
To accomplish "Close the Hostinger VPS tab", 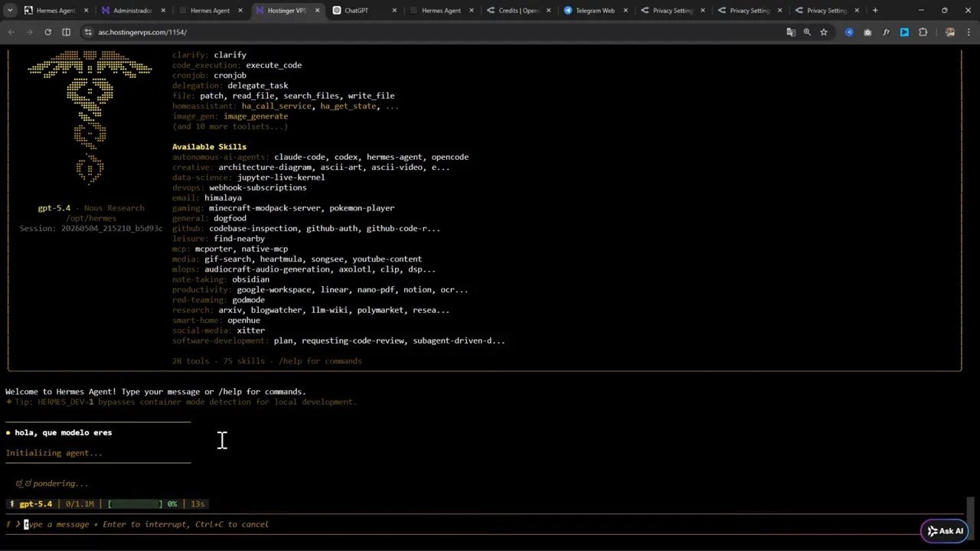I will point(317,11).
